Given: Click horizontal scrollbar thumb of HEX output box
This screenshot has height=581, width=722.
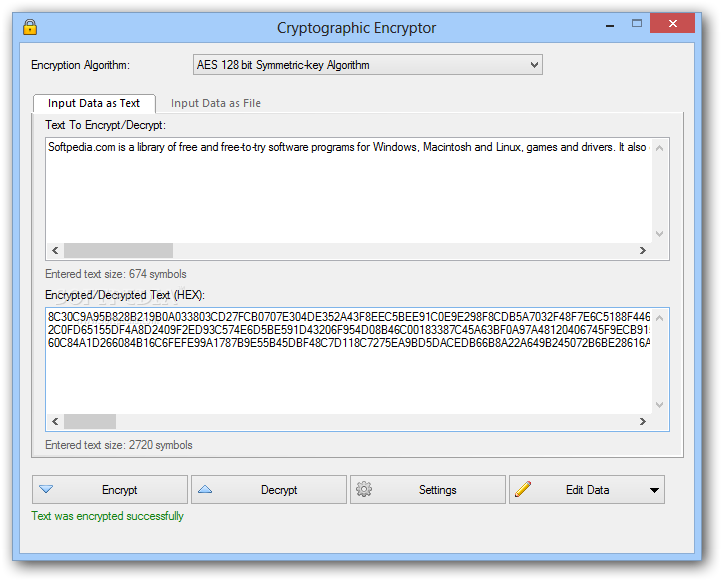Looking at the screenshot, I should point(90,421).
